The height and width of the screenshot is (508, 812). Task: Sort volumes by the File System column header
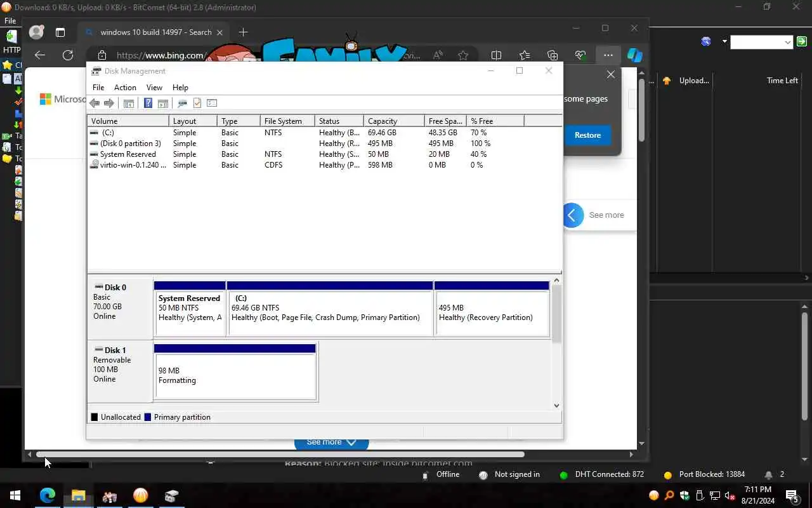tap(287, 121)
